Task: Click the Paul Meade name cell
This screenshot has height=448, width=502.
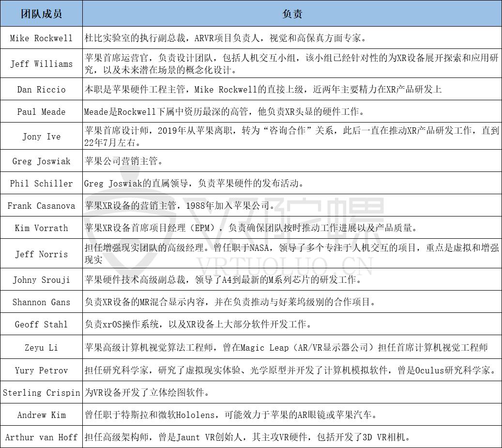Action: tap(41, 112)
